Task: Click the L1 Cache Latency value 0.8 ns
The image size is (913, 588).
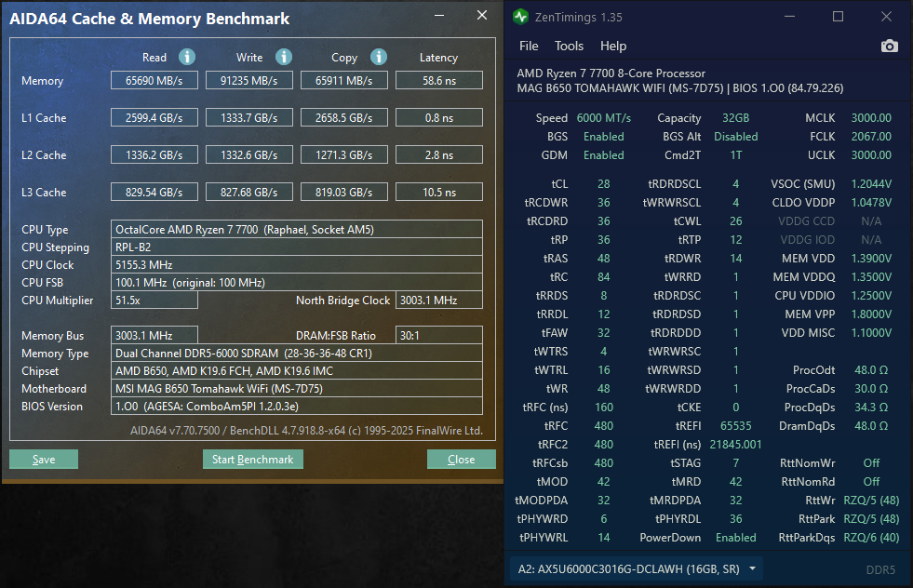Action: click(x=439, y=117)
